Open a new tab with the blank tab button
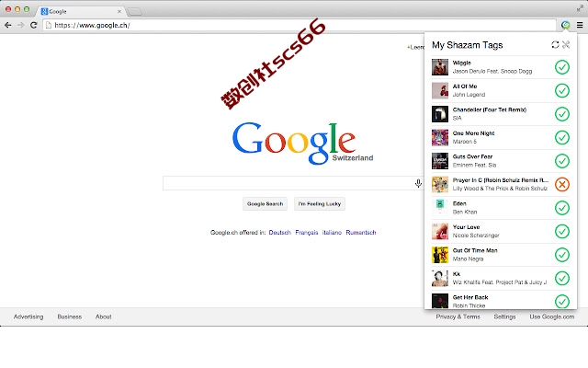Screen dimensions: 588x368 [135, 12]
